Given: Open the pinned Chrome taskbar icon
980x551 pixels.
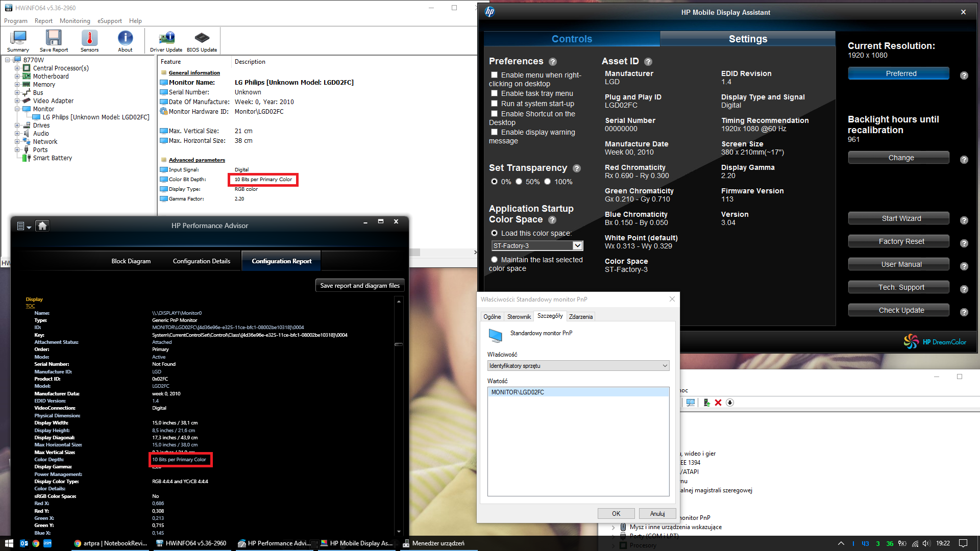Looking at the screenshot, I should click(x=36, y=543).
